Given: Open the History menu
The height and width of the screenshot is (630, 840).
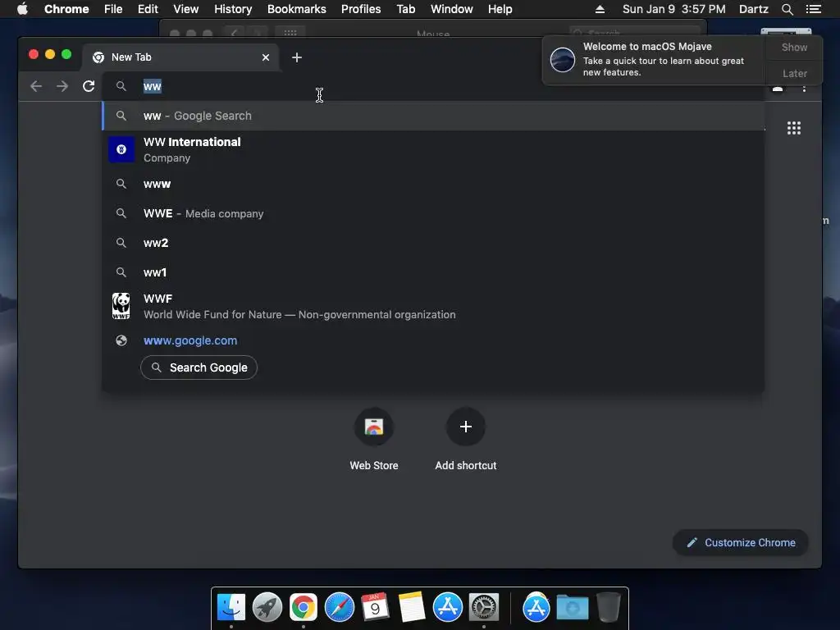Looking at the screenshot, I should pos(233,9).
